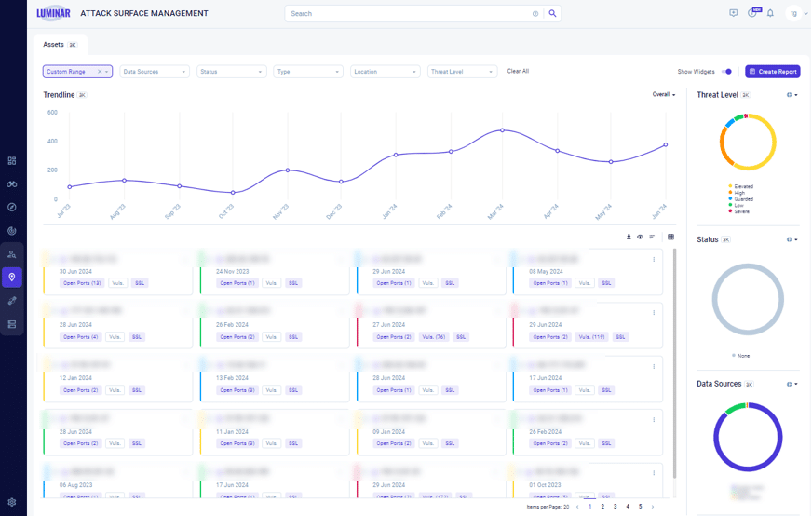Open the binoculars section in sidebar

coord(12,184)
